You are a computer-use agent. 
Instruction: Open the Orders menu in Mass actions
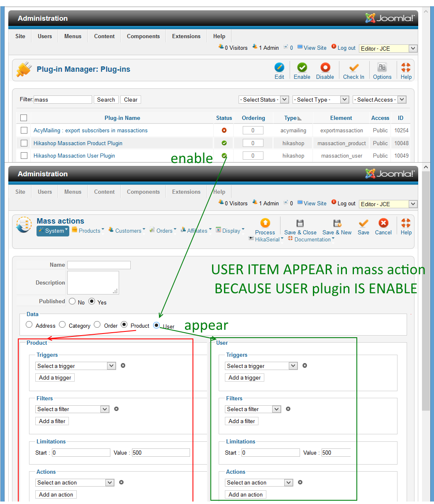(x=163, y=231)
